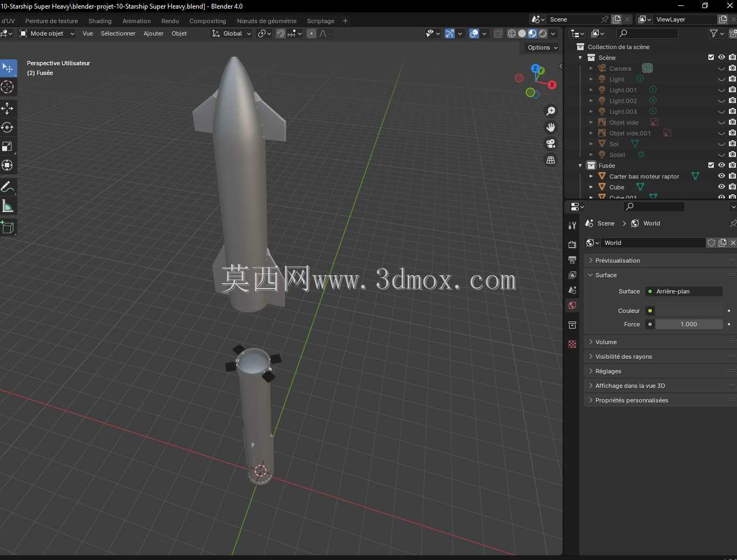Click the Arrière-plan surface shader button
Screen dimensions: 737x560
point(684,291)
